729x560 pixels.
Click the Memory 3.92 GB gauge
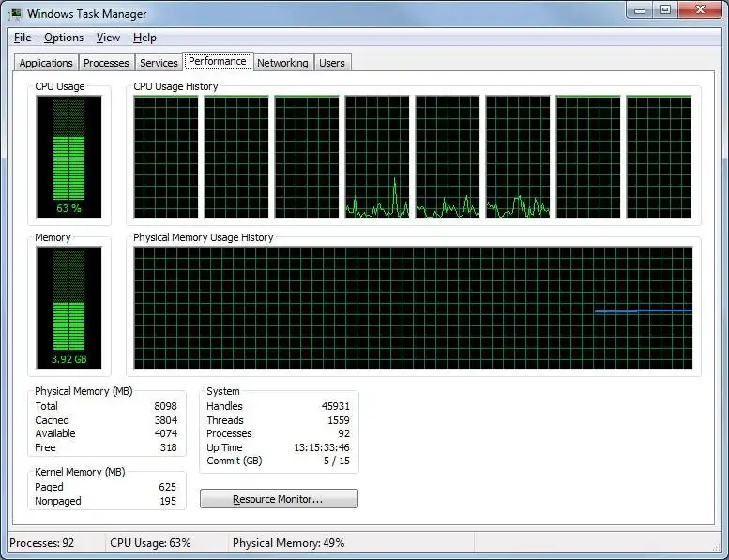click(68, 308)
